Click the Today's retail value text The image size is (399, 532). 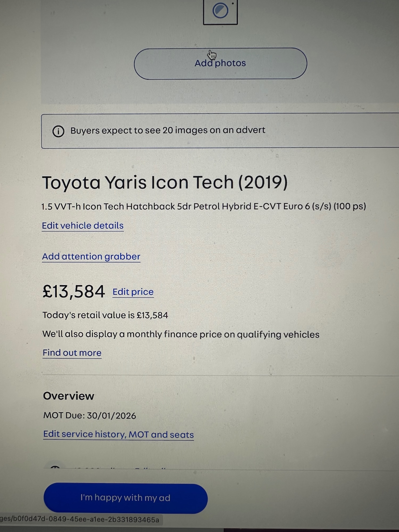(x=105, y=315)
